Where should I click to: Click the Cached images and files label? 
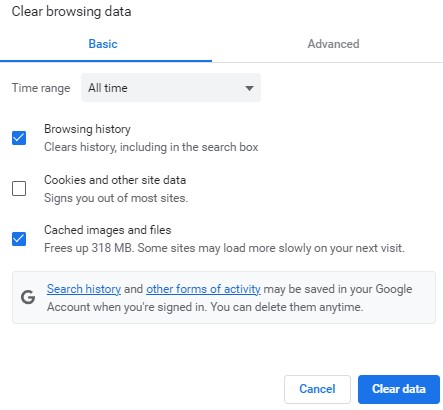pos(108,230)
